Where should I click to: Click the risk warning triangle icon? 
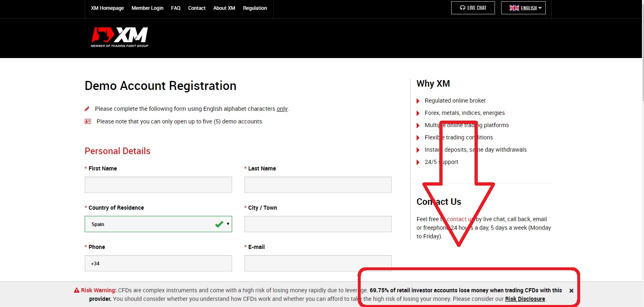pos(77,290)
